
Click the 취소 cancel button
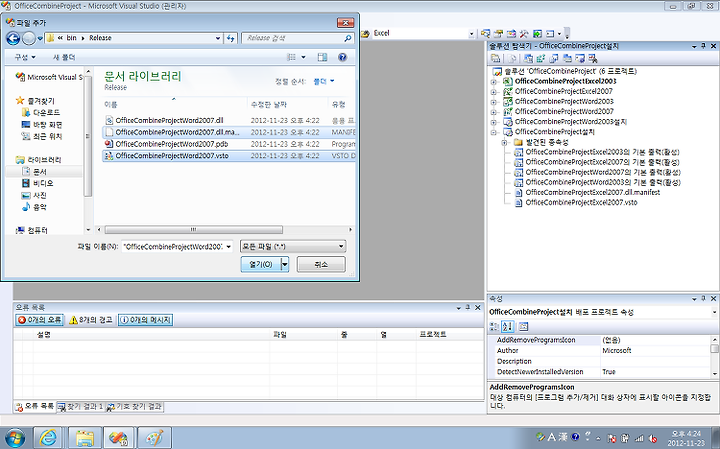[321, 264]
